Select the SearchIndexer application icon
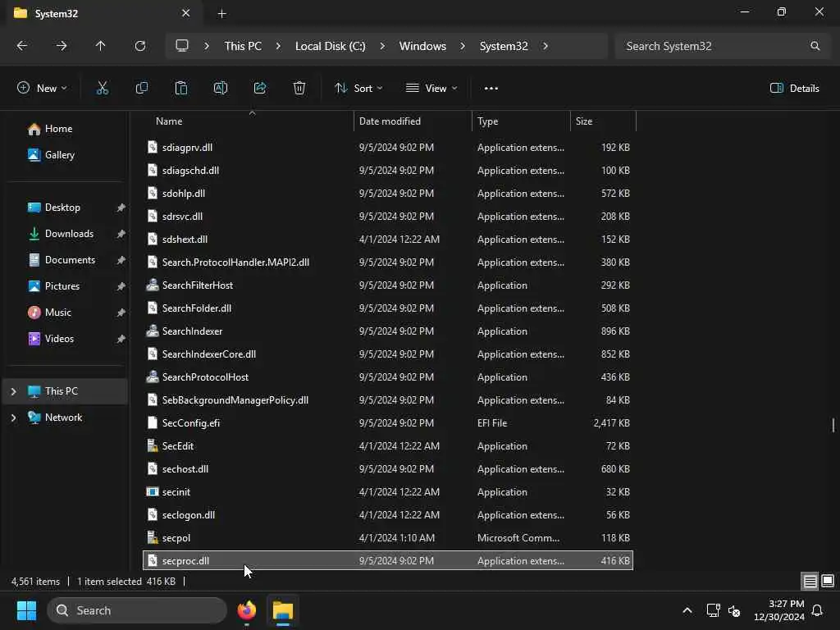 tap(152, 331)
